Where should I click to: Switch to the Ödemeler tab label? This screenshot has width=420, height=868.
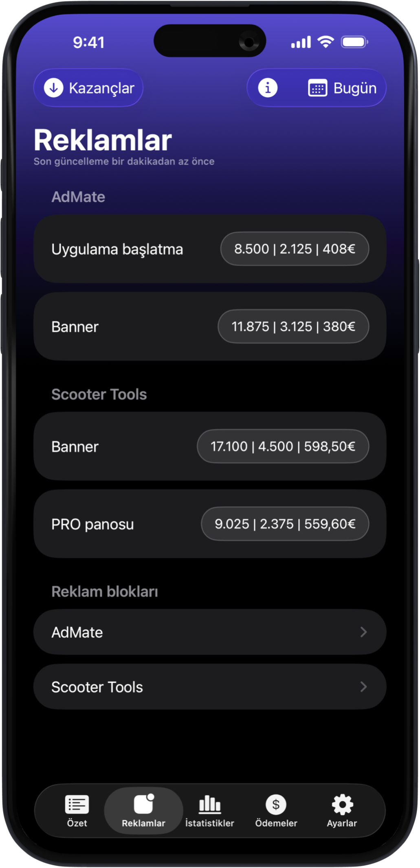point(276,823)
